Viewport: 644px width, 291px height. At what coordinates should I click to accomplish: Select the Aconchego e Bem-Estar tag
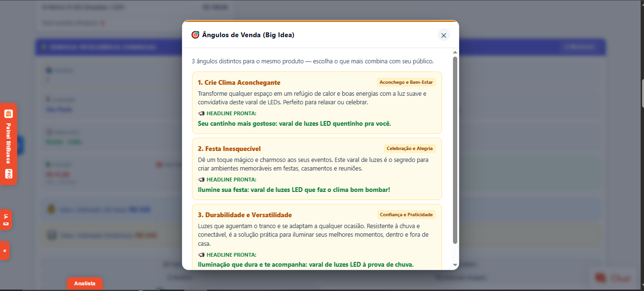click(x=406, y=82)
